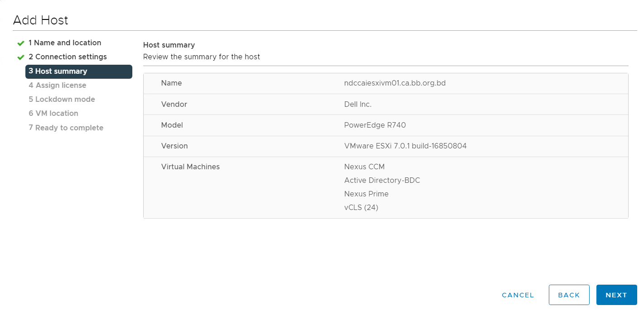Click the NEXT button

pyautogui.click(x=616, y=295)
